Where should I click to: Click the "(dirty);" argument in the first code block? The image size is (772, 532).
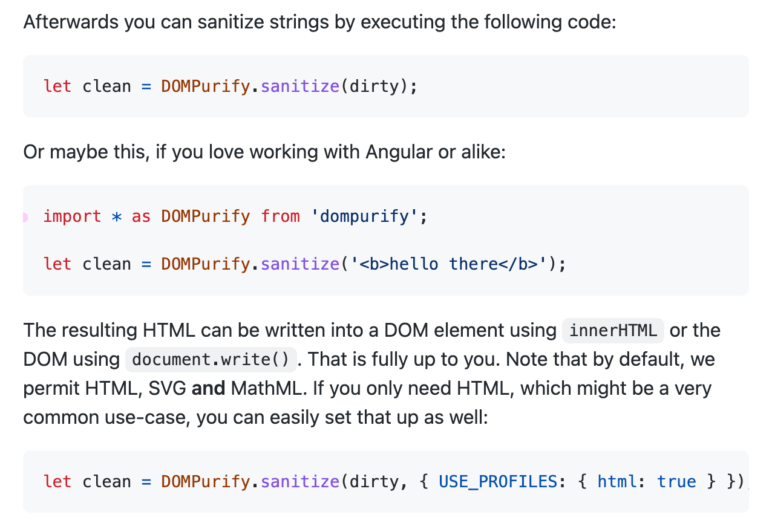pyautogui.click(x=379, y=86)
